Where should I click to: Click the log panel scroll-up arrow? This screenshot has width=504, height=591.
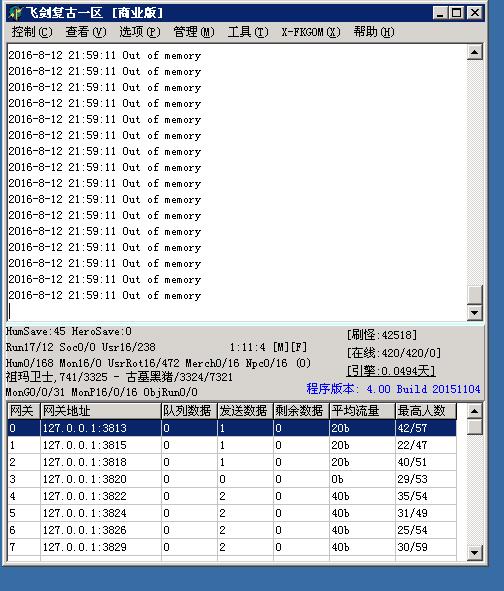pos(475,52)
